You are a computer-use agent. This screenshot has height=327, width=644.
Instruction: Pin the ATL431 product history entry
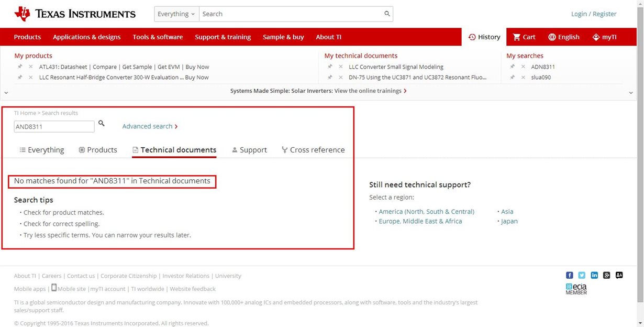pos(20,67)
